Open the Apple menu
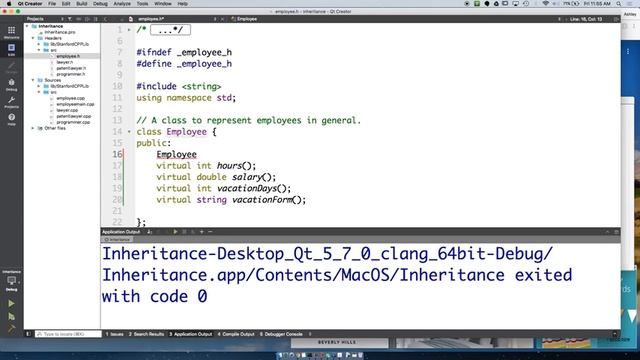 point(9,4)
